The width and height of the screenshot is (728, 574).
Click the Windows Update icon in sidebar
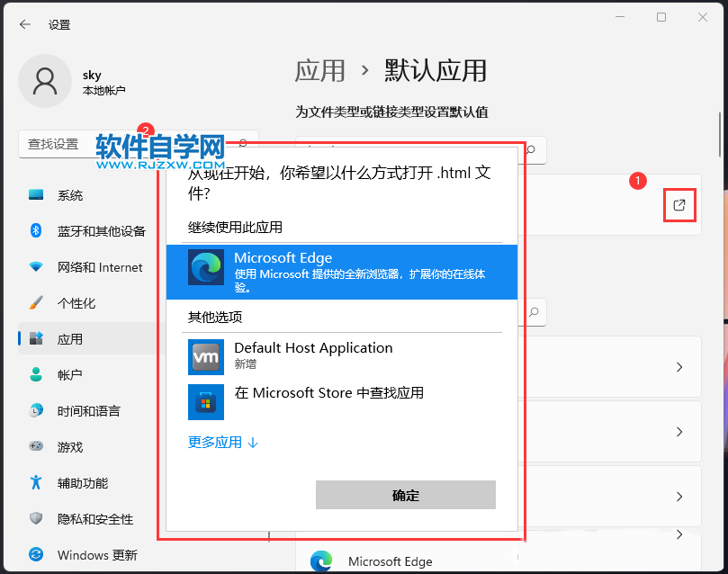point(36,555)
